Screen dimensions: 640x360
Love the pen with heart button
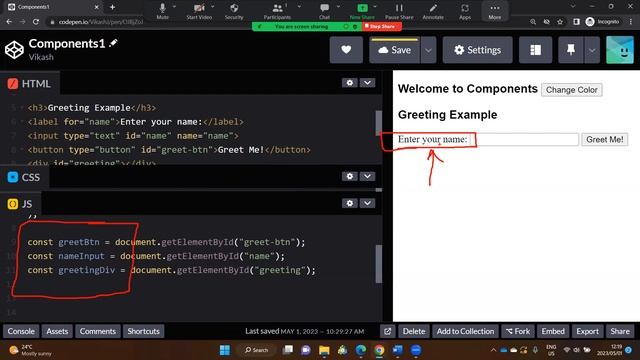coord(346,50)
